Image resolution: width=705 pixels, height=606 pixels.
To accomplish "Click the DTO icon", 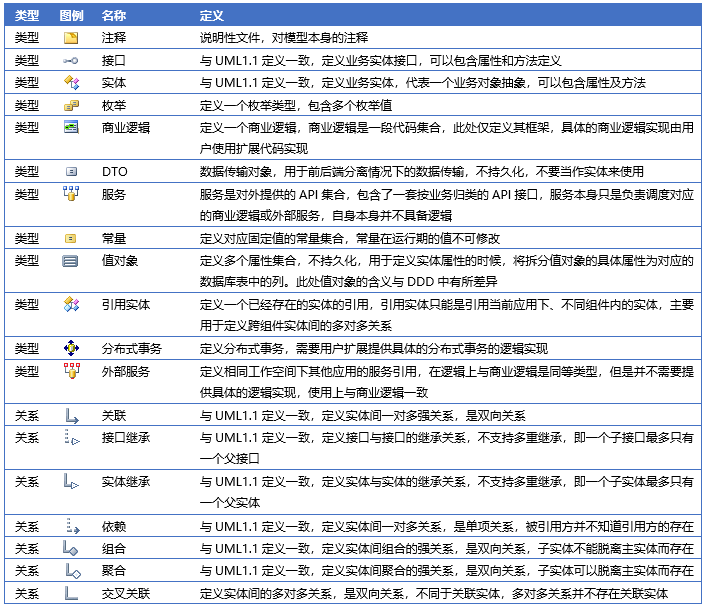I will [71, 171].
